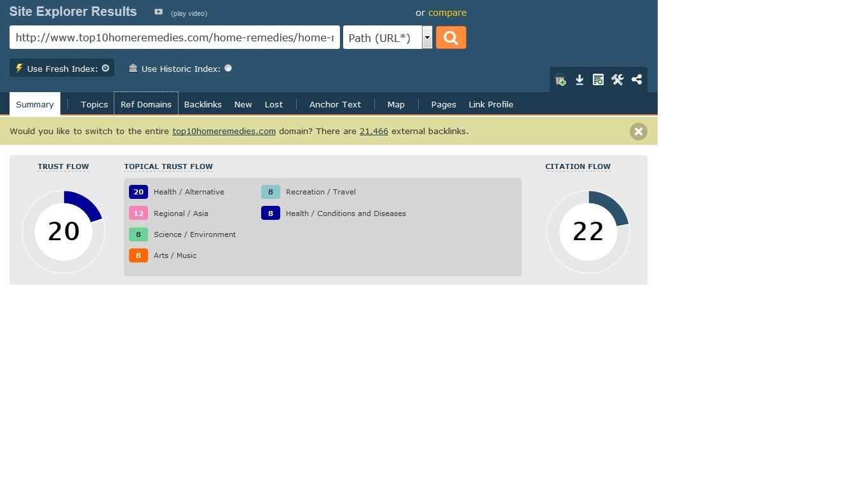This screenshot has width=868, height=488.
Task: Click the lightning Fresh Index icon
Action: point(19,68)
